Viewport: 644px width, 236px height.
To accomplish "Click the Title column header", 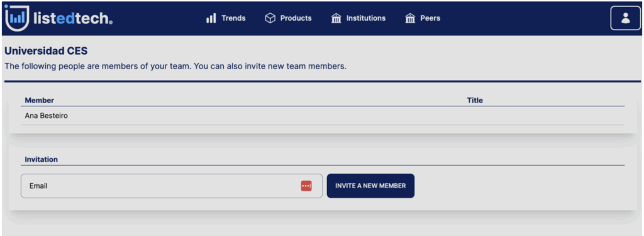I will point(475,100).
